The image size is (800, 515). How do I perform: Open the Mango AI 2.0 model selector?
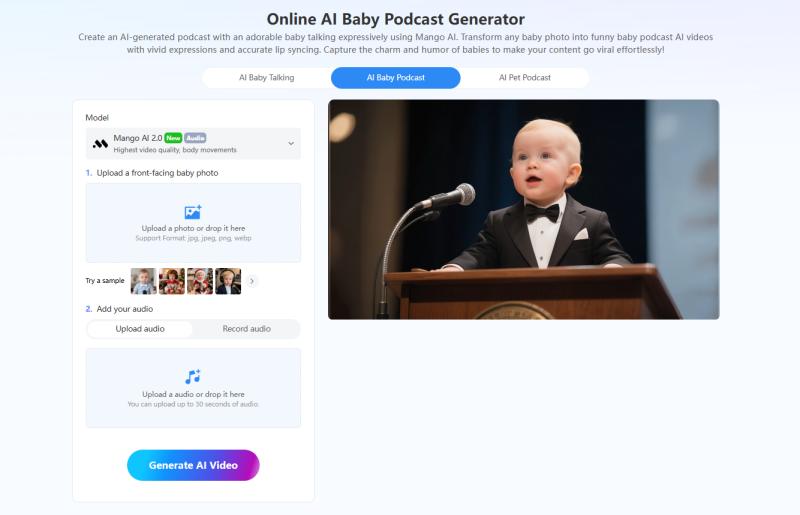[x=193, y=143]
